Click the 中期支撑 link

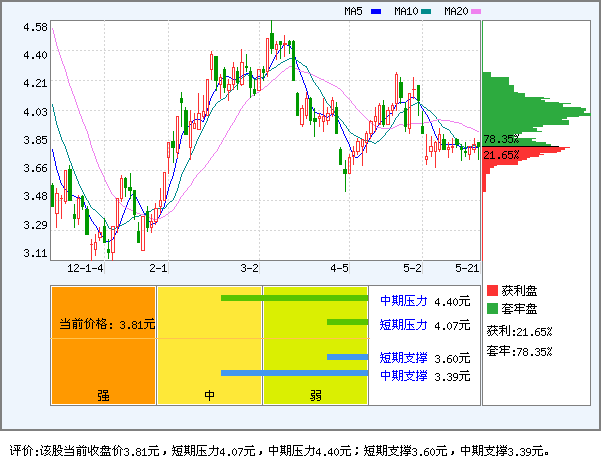click(404, 376)
